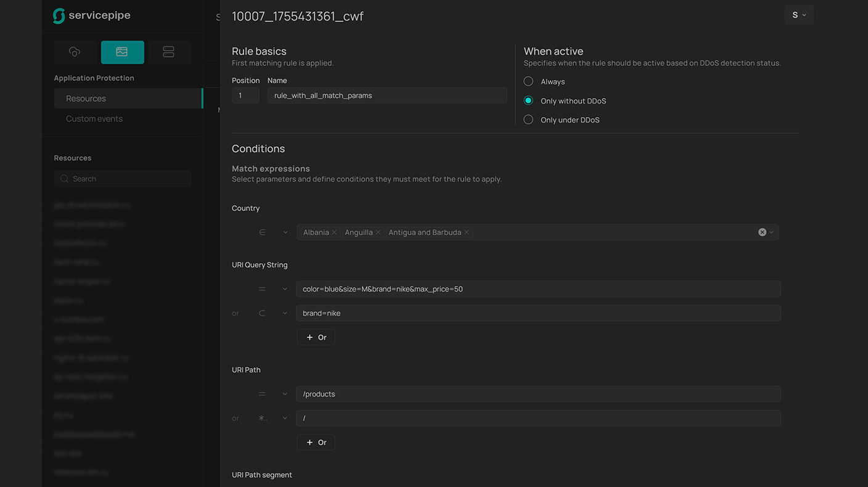Open operator dropdown for the /products path
Screen dimensions: 868x487
point(273,394)
